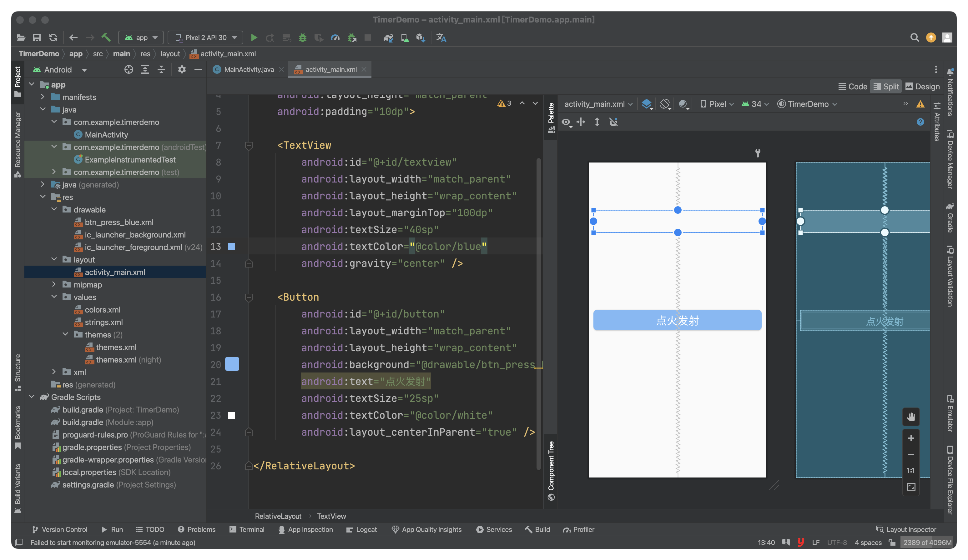Open the app run configuration dropdown
The width and height of the screenshot is (968, 560).
(141, 37)
